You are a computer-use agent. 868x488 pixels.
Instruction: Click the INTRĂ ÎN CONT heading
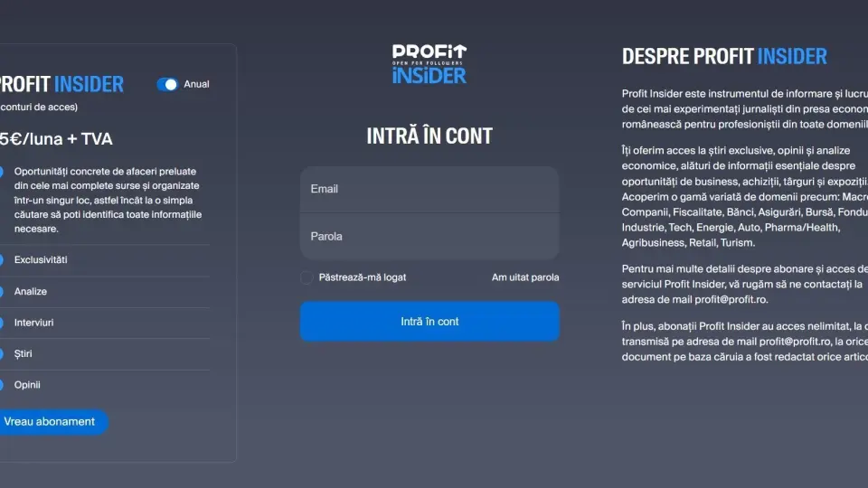point(429,136)
